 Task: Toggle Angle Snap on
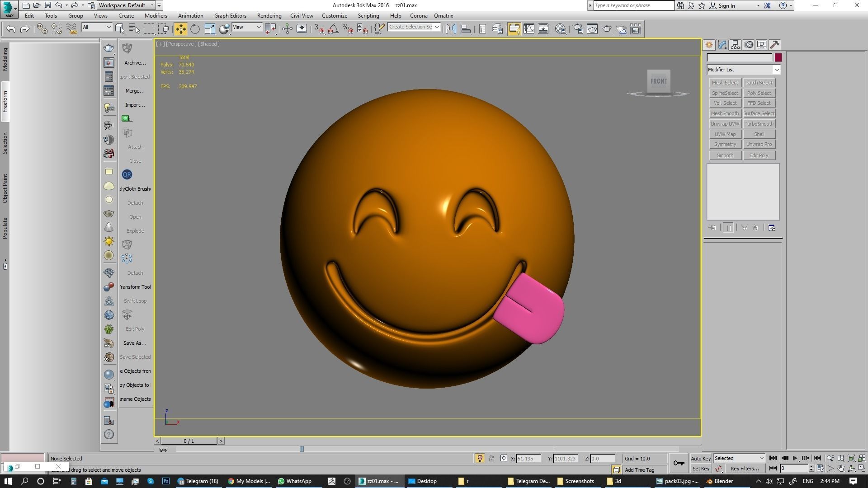click(x=333, y=29)
